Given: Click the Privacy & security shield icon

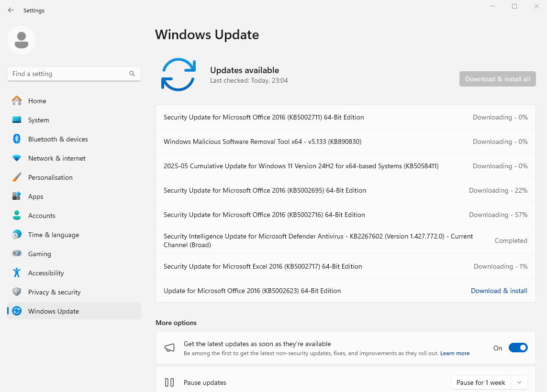Looking at the screenshot, I should 17,292.
